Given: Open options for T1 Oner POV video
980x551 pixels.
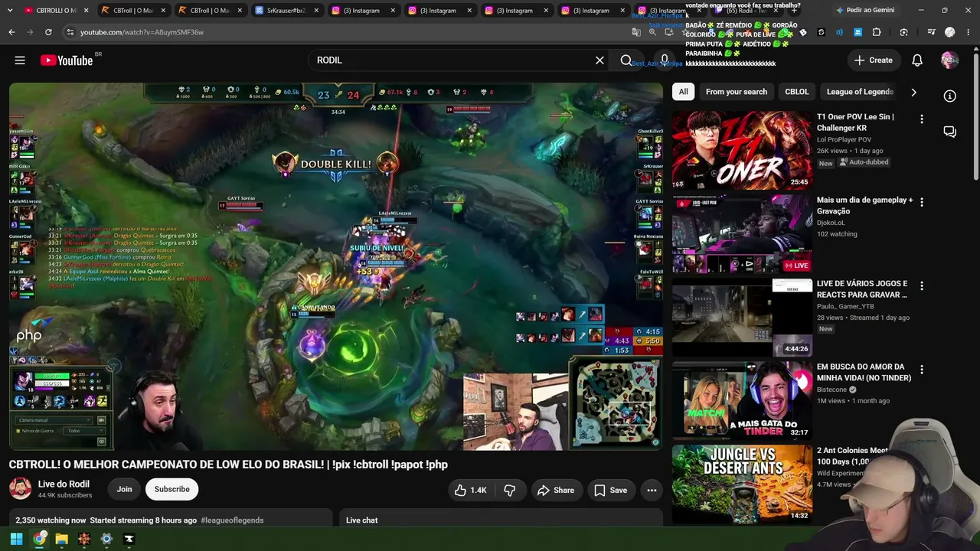Looking at the screenshot, I should click(x=922, y=119).
